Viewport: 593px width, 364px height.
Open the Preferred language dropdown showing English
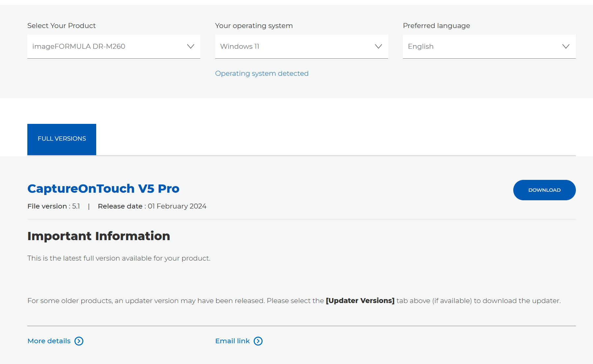489,46
